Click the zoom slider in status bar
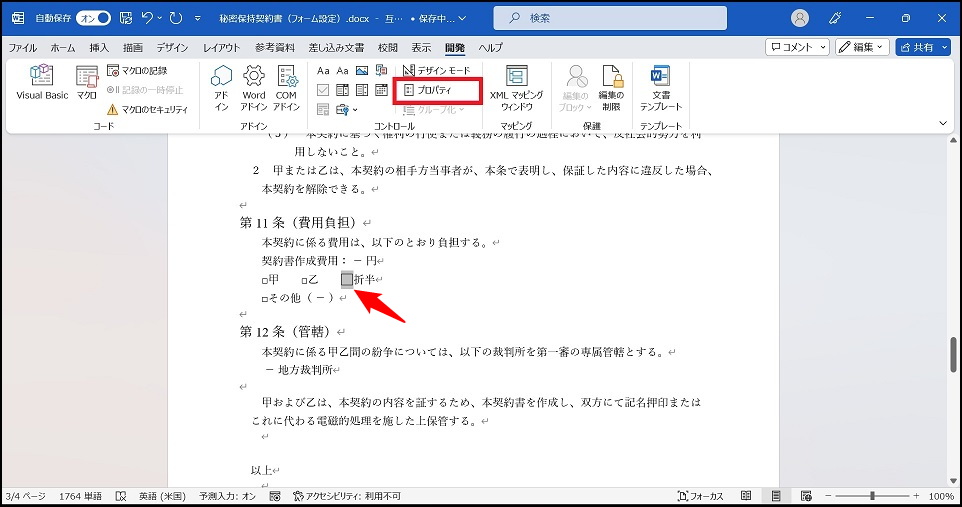Screen dimensions: 962x507 tap(873, 496)
